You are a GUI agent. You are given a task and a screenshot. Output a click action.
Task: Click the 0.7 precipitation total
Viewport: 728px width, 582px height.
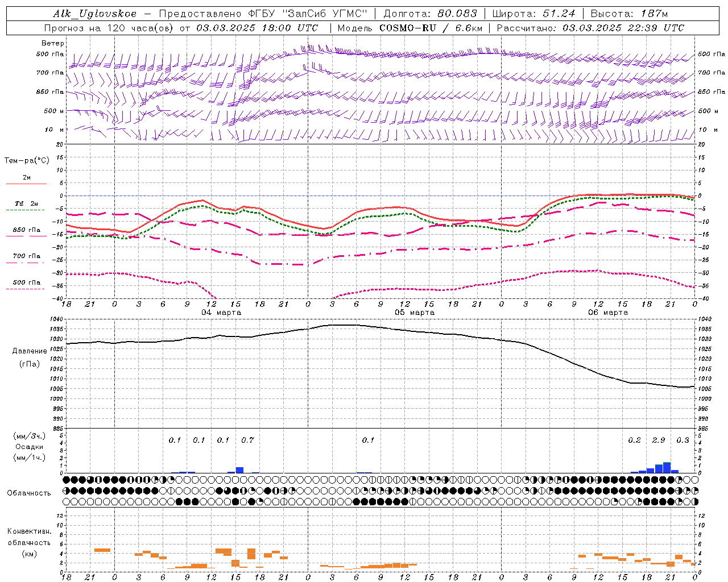[247, 440]
